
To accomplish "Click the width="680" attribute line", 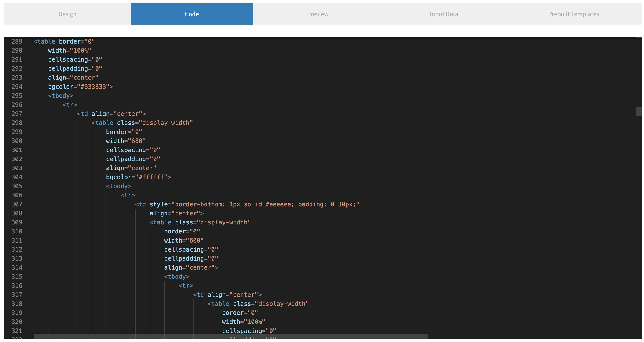I will 126,141.
